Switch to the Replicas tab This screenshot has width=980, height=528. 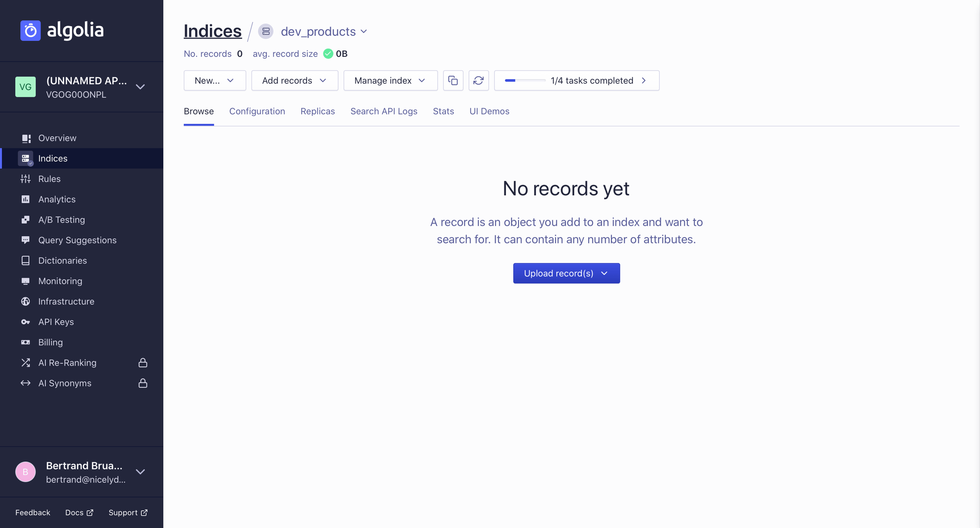(x=318, y=111)
